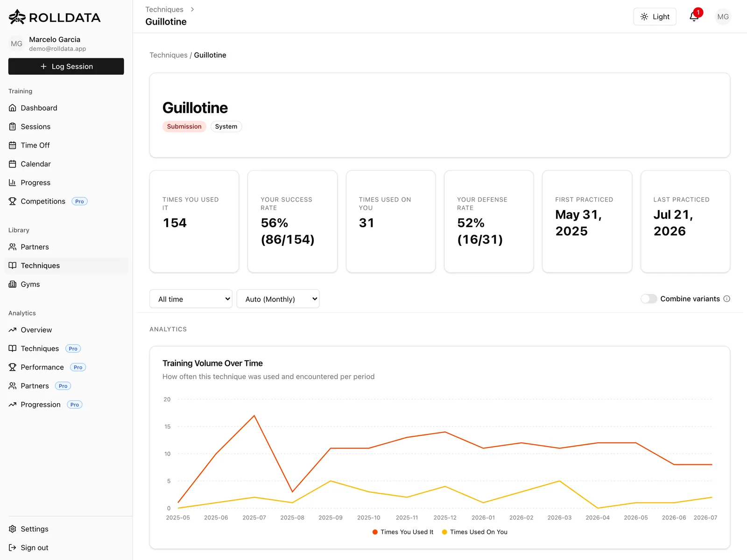The image size is (747, 560).
Task: Click demo@rolldata.app email text
Action: point(57,49)
